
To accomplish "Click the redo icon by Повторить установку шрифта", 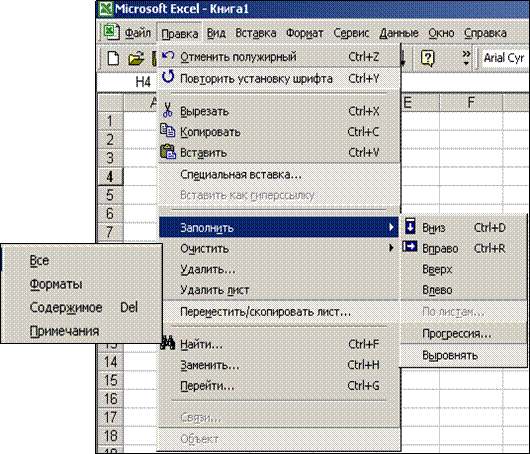I will click(168, 77).
